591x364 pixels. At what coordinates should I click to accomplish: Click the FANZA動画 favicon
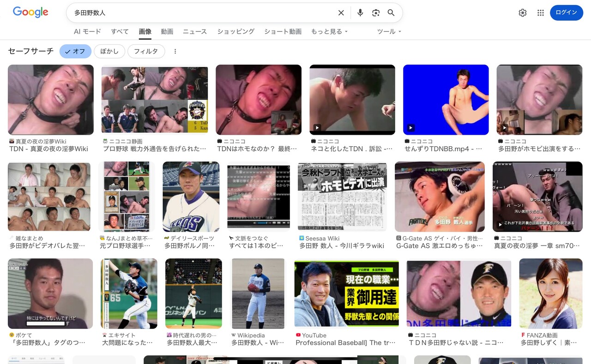coord(523,335)
